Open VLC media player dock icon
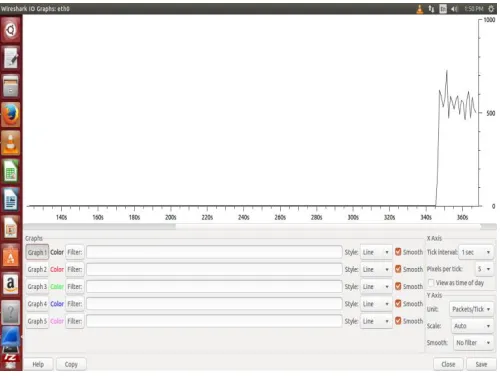500x380 pixels. [x=11, y=143]
